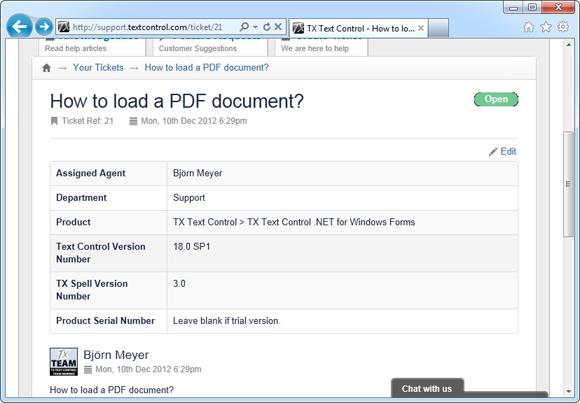Click the search magnifier in address bar
This screenshot has width=580, height=403.
(x=244, y=27)
